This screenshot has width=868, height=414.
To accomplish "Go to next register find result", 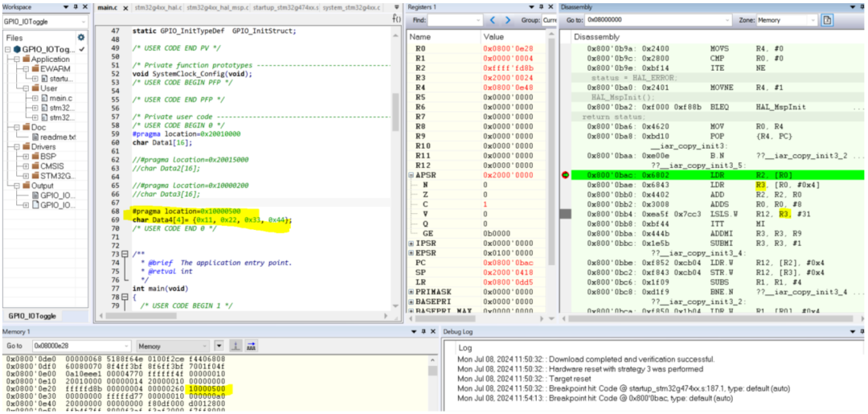I will tap(508, 20).
